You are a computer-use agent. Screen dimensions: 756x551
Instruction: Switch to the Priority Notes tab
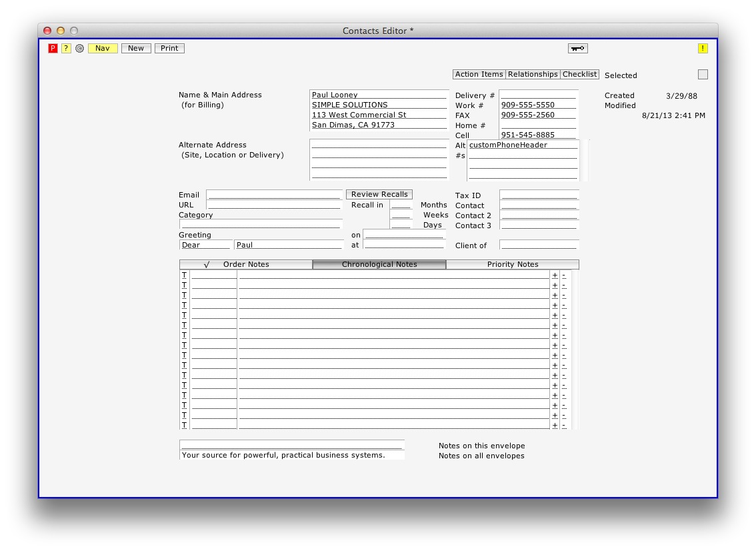click(x=513, y=264)
